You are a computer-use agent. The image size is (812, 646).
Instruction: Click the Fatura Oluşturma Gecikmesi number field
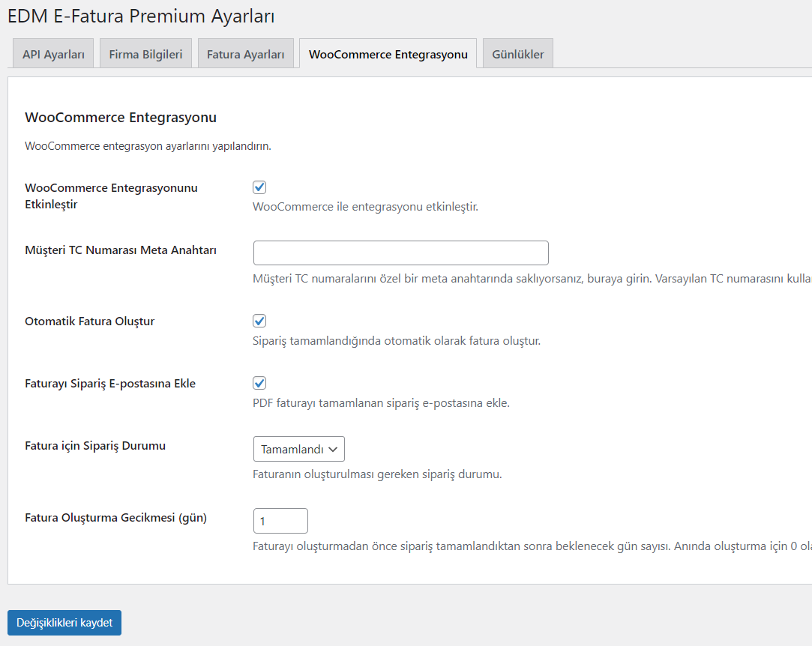click(x=280, y=521)
